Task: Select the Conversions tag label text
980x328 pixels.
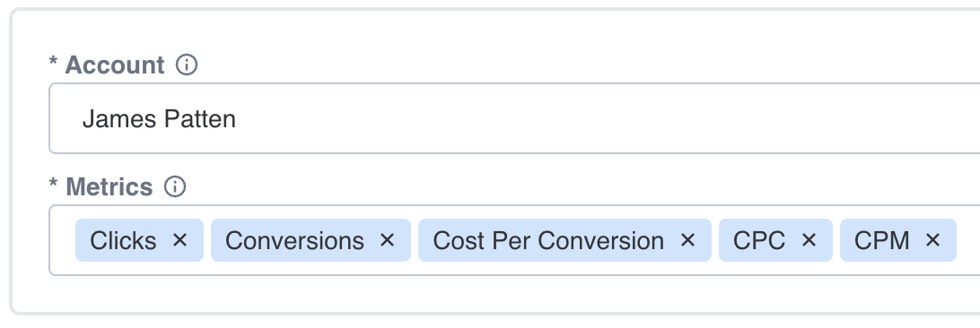Action: click(294, 241)
